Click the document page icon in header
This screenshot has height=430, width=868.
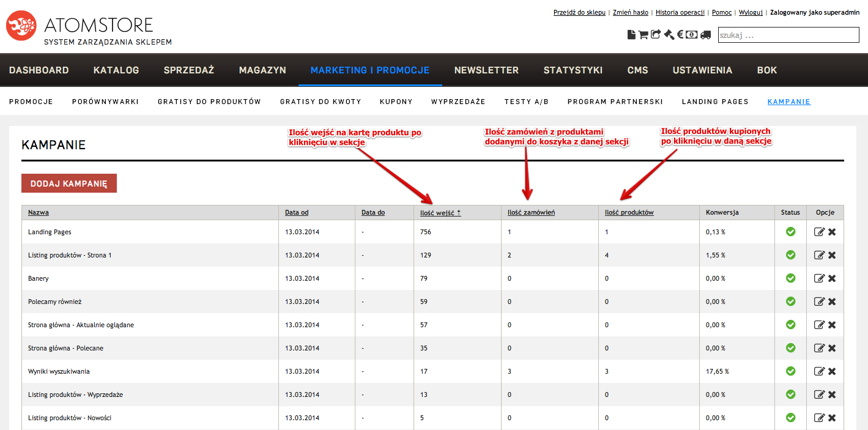(632, 35)
